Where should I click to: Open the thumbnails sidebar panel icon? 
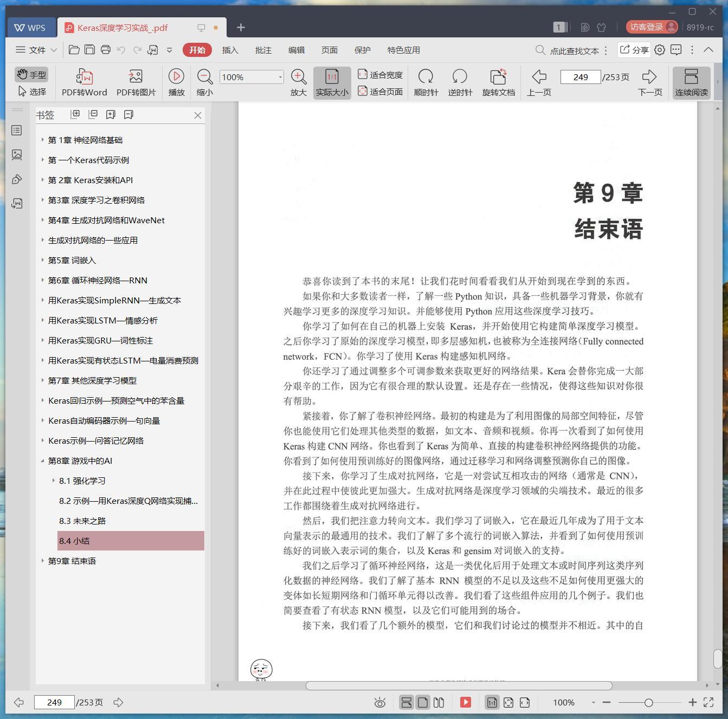click(x=17, y=155)
